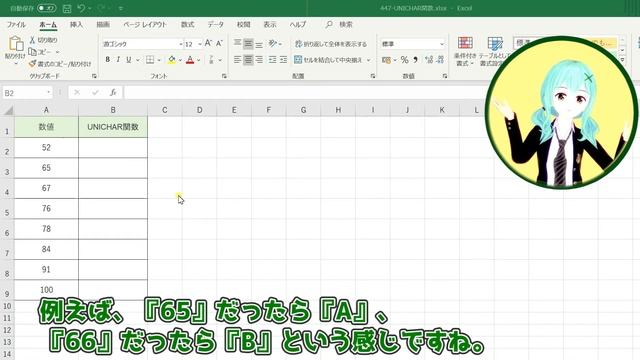
Task: Open the number group dialog launcher
Action: tap(445, 76)
